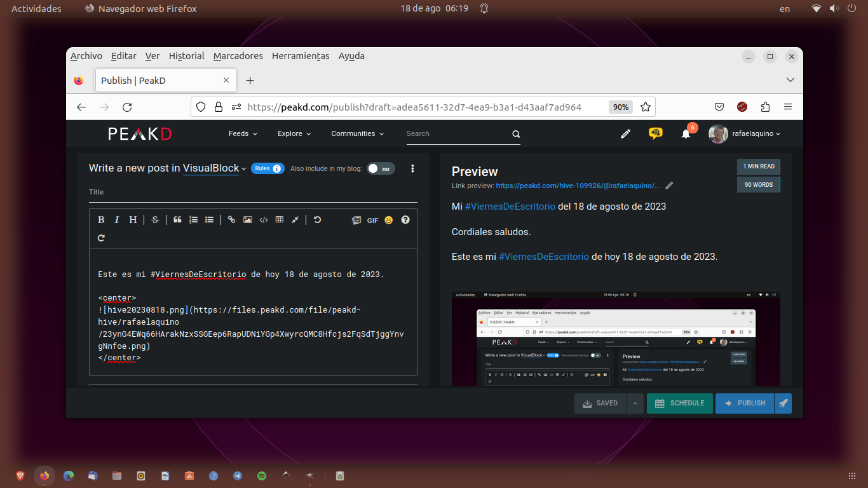Click the search magnifier icon in the PeakD header
The image size is (868, 488).
coord(516,134)
